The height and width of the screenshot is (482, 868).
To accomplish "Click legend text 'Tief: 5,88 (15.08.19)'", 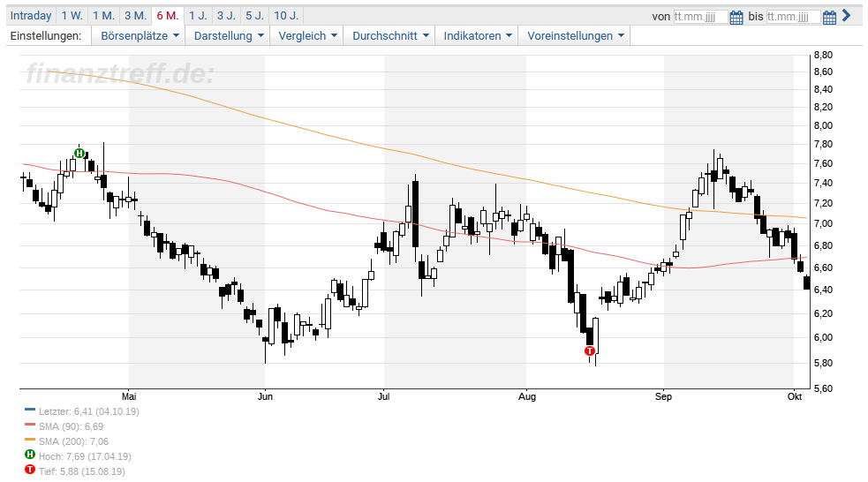I will [x=82, y=471].
